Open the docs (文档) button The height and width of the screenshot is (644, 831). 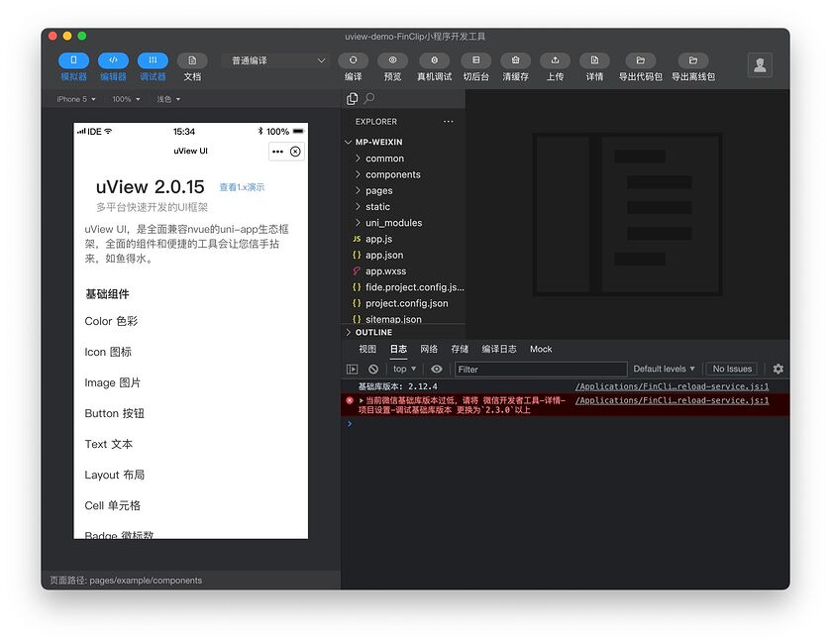point(192,60)
